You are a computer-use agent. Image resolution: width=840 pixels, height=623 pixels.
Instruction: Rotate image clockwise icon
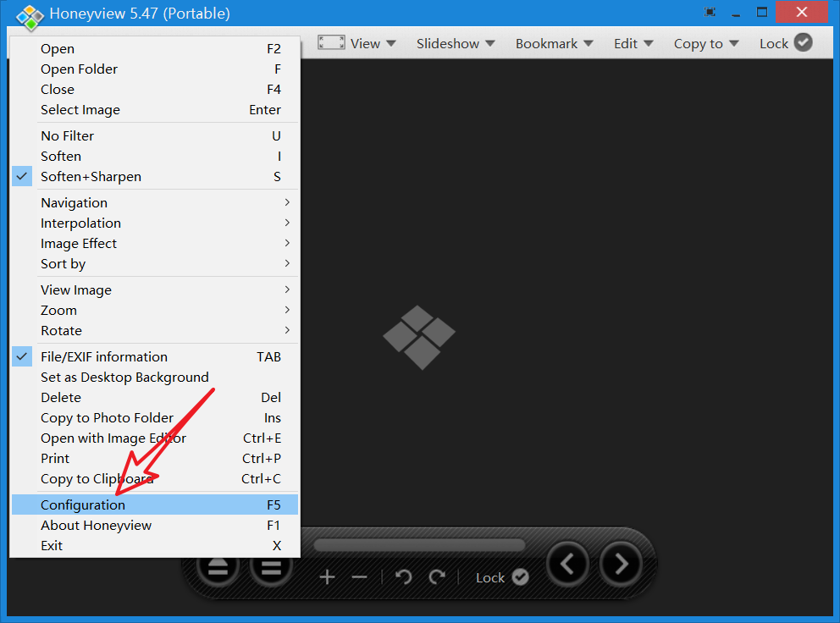coord(437,577)
